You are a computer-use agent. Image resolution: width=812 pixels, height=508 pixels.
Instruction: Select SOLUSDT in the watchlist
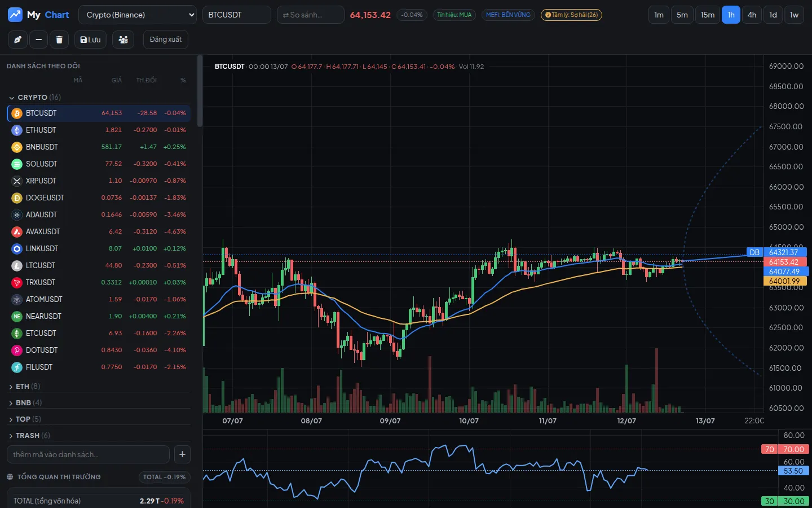click(99, 164)
